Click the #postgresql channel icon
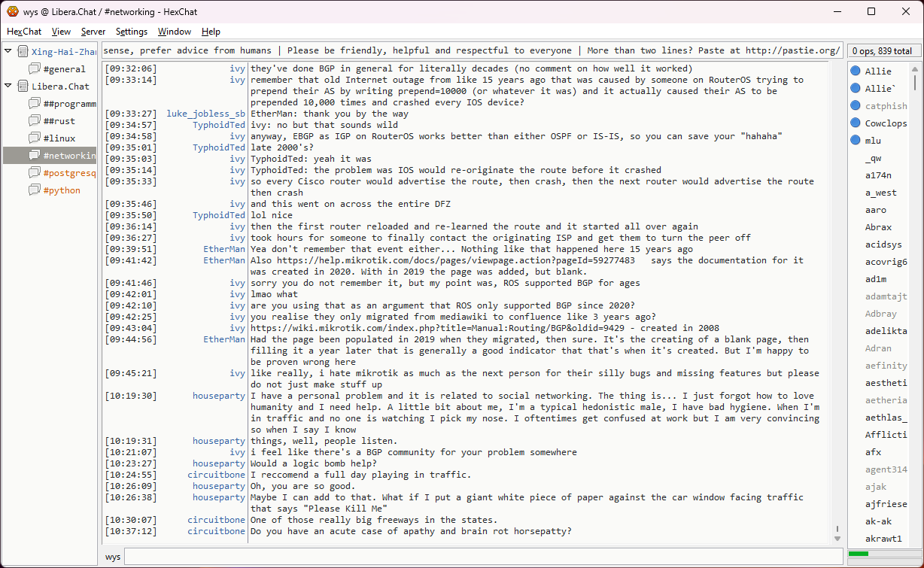The image size is (924, 568). pos(34,173)
